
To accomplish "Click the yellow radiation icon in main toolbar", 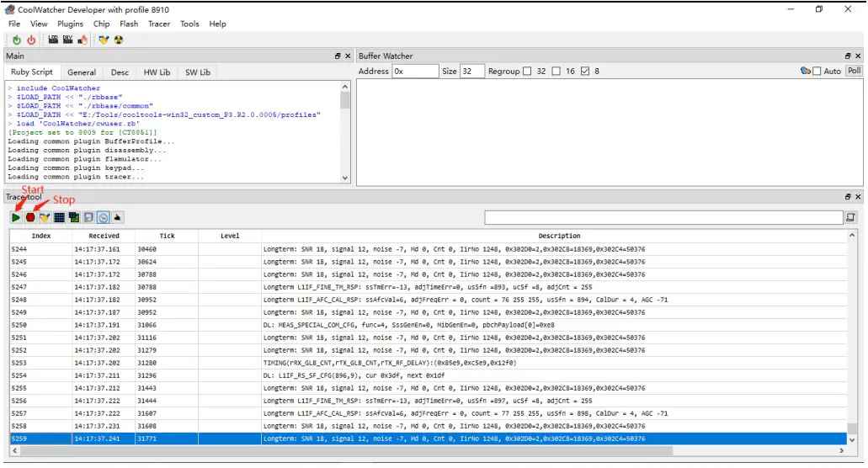I will point(119,40).
